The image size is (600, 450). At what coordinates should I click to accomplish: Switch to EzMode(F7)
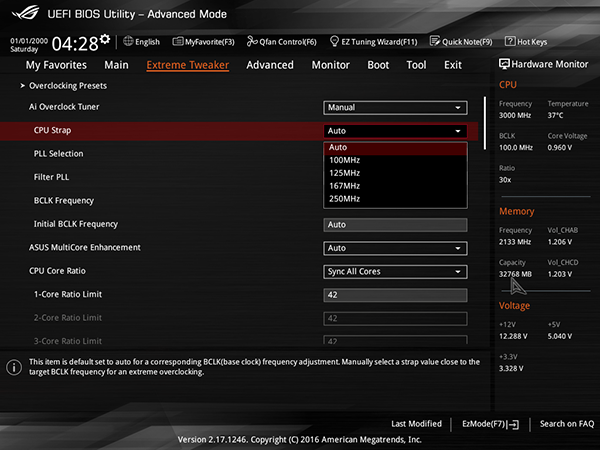tap(490, 424)
